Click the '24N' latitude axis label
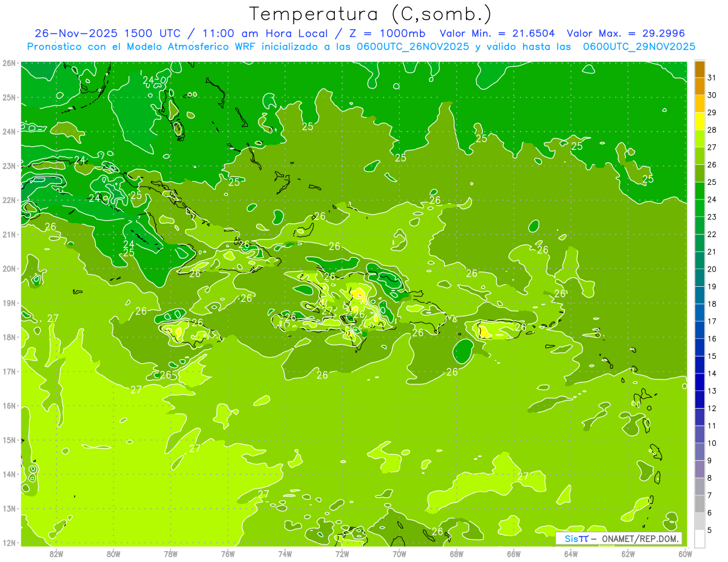Image resolution: width=728 pixels, height=562 pixels. pyautogui.click(x=8, y=132)
